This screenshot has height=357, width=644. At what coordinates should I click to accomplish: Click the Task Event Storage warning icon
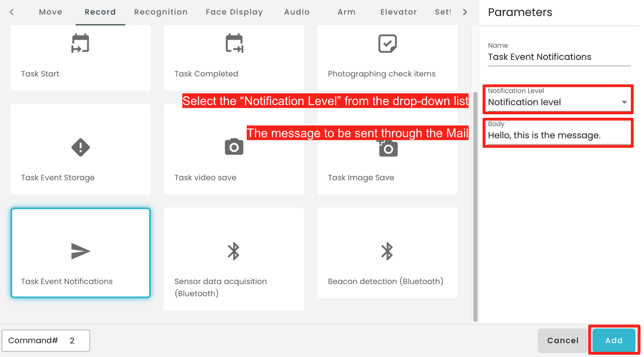coord(80,148)
